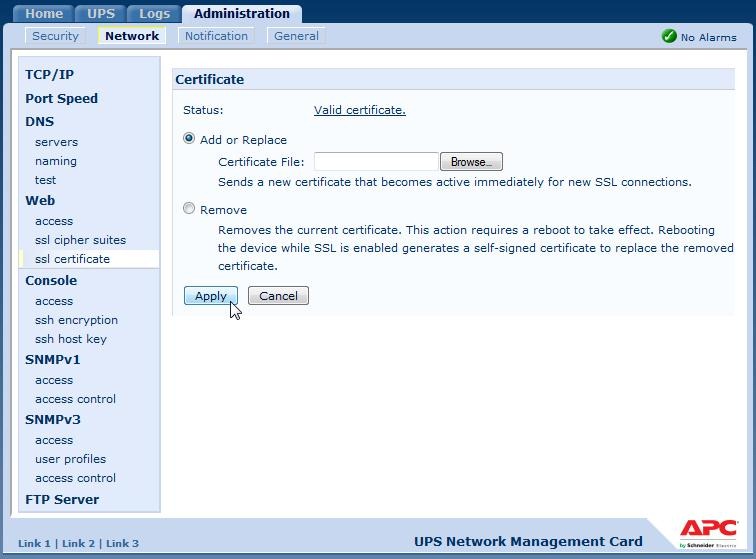The image size is (756, 559).
Task: Select the Add or Replace radio button
Action: coord(189,139)
